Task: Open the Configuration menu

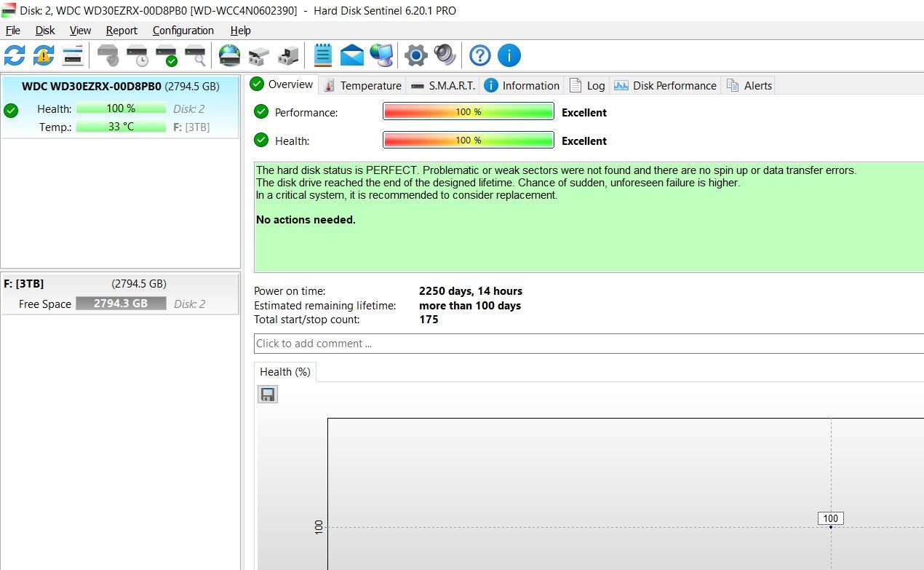Action: (183, 31)
